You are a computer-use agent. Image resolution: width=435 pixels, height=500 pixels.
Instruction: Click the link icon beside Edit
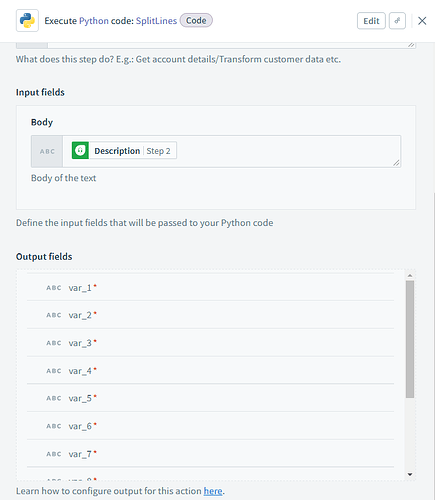click(x=397, y=21)
